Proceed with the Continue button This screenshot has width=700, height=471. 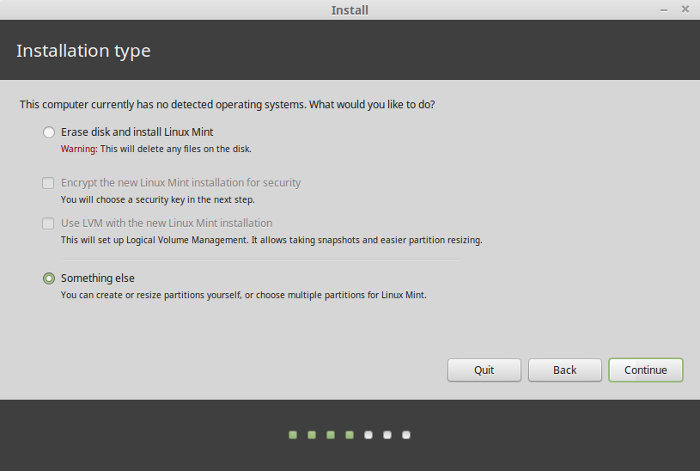[646, 370]
